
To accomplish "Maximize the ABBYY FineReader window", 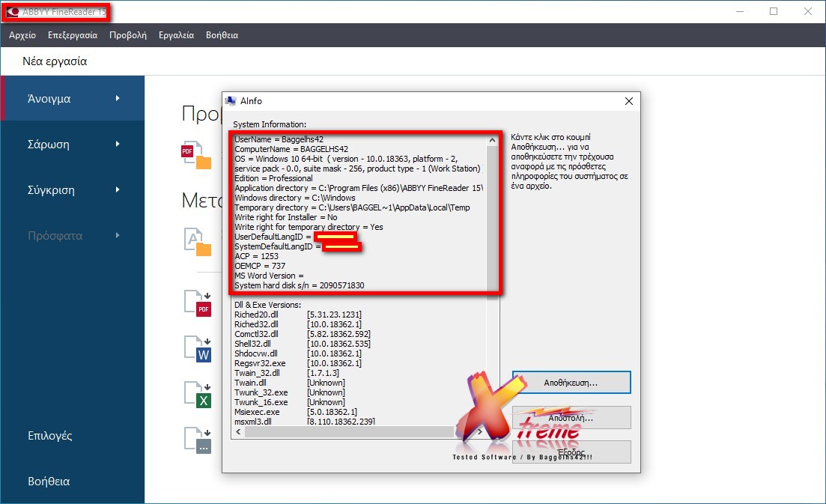I will (774, 11).
